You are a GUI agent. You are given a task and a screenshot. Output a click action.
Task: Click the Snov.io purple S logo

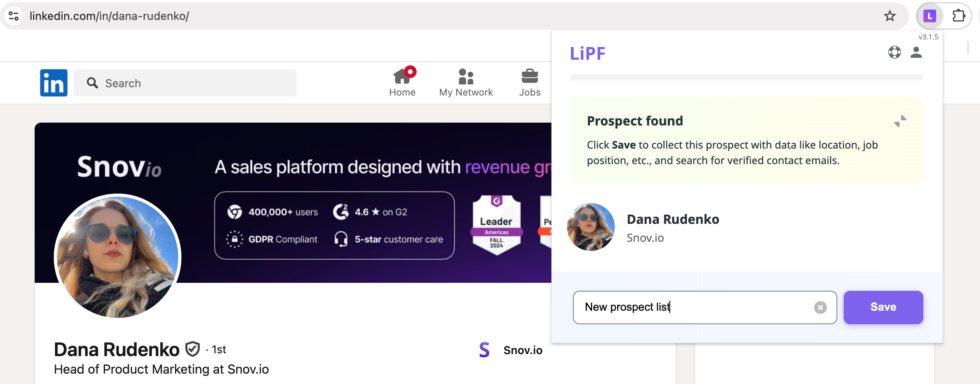coord(484,350)
